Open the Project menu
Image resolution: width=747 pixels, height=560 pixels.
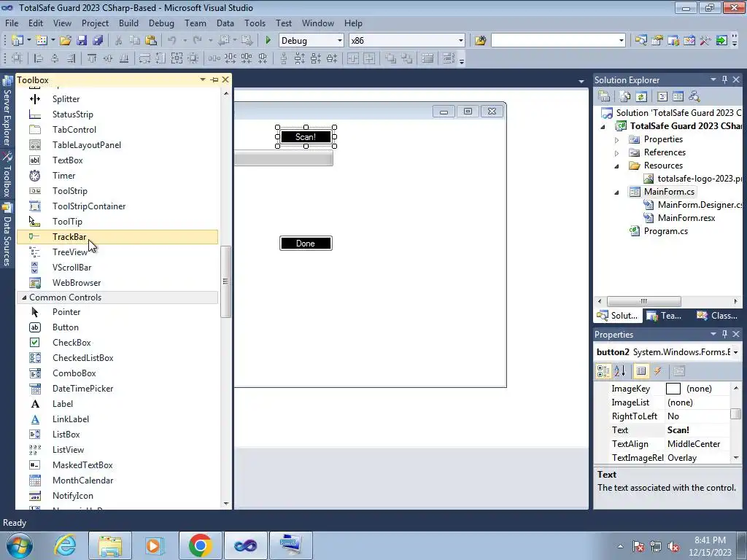95,23
